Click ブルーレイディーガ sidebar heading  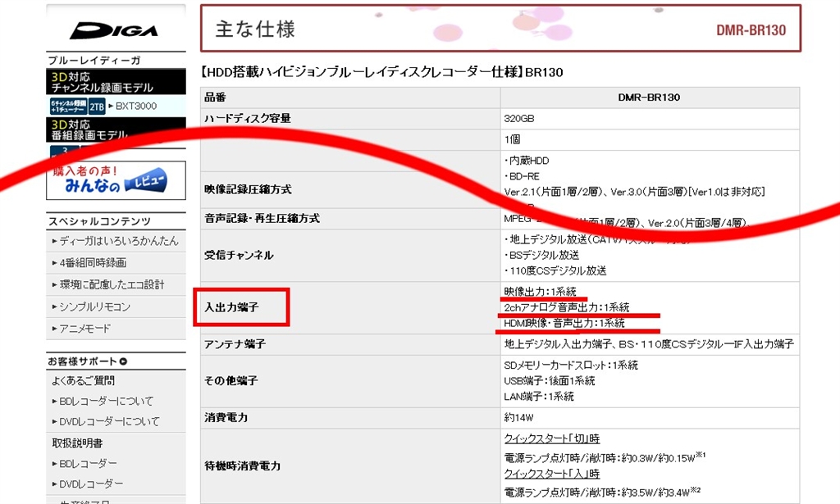[94, 61]
